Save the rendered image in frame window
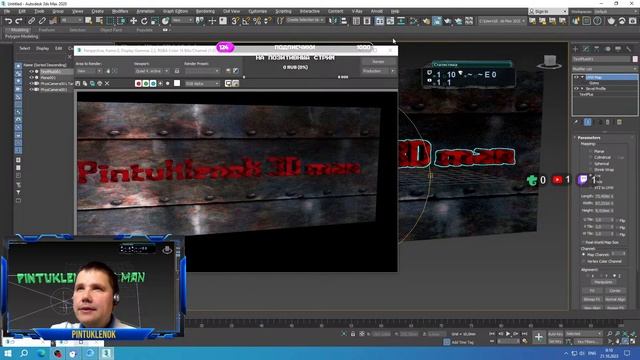 click(78, 83)
